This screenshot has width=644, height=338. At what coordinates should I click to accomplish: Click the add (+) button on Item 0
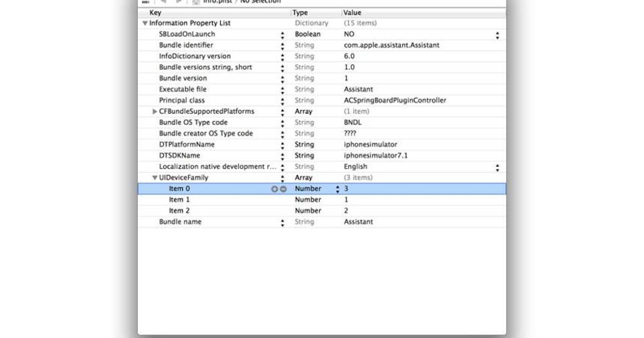[275, 189]
